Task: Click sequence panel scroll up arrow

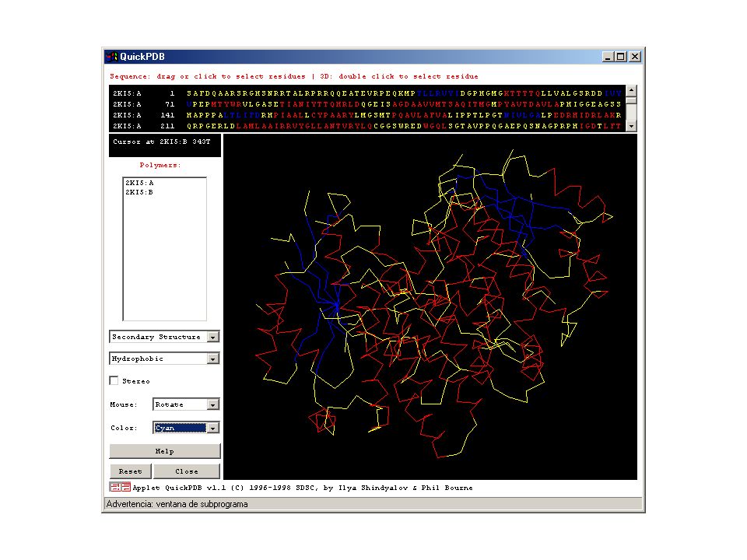Action: coord(631,90)
